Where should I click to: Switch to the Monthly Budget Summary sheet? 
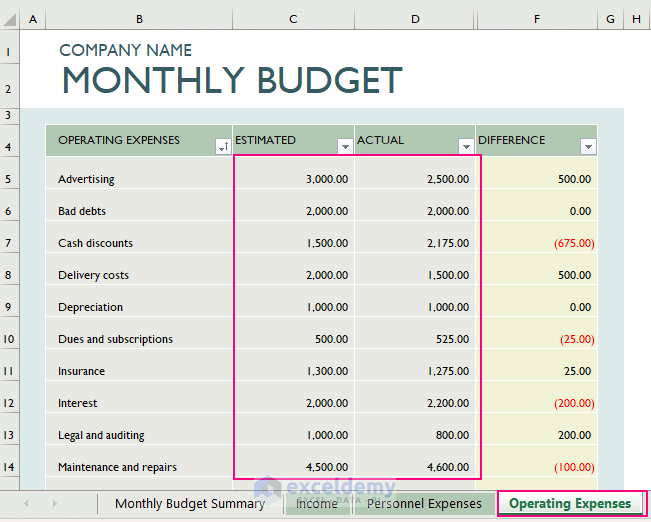click(x=190, y=504)
